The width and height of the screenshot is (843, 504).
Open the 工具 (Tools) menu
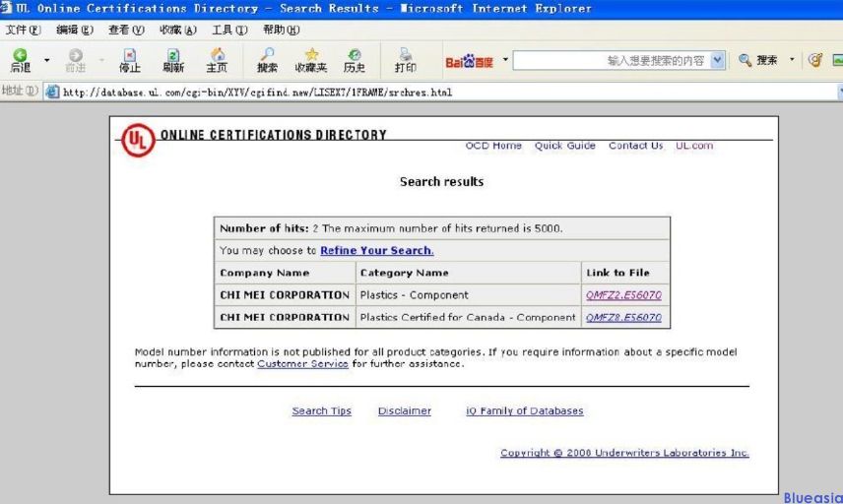pyautogui.click(x=228, y=30)
